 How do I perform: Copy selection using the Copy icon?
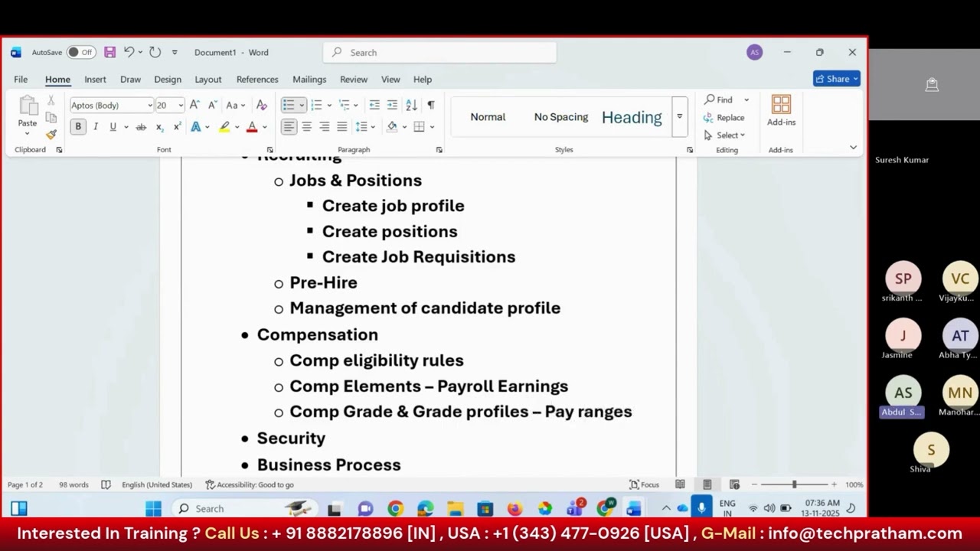(51, 117)
